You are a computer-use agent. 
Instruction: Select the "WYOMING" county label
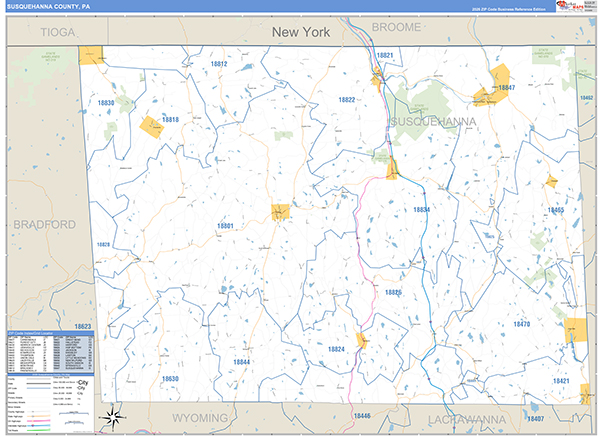tap(200, 418)
